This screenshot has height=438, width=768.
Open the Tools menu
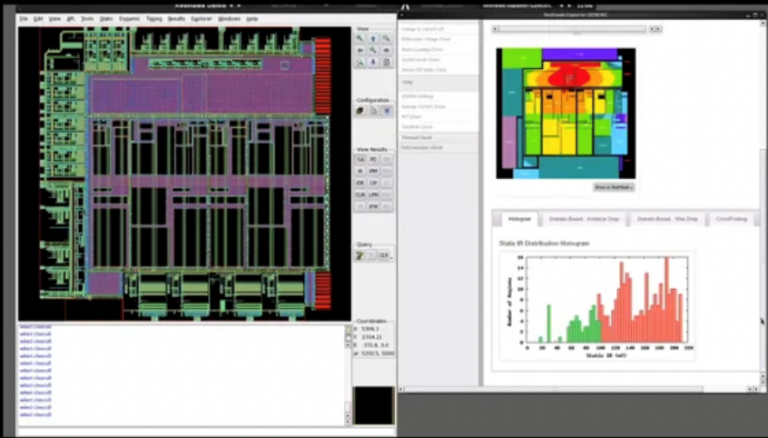(x=87, y=19)
